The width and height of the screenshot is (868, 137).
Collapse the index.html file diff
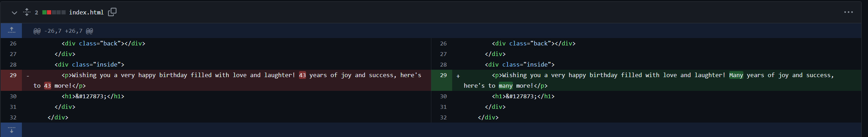coord(14,13)
